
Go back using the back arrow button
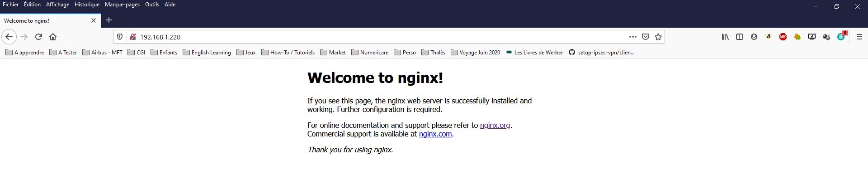click(9, 37)
